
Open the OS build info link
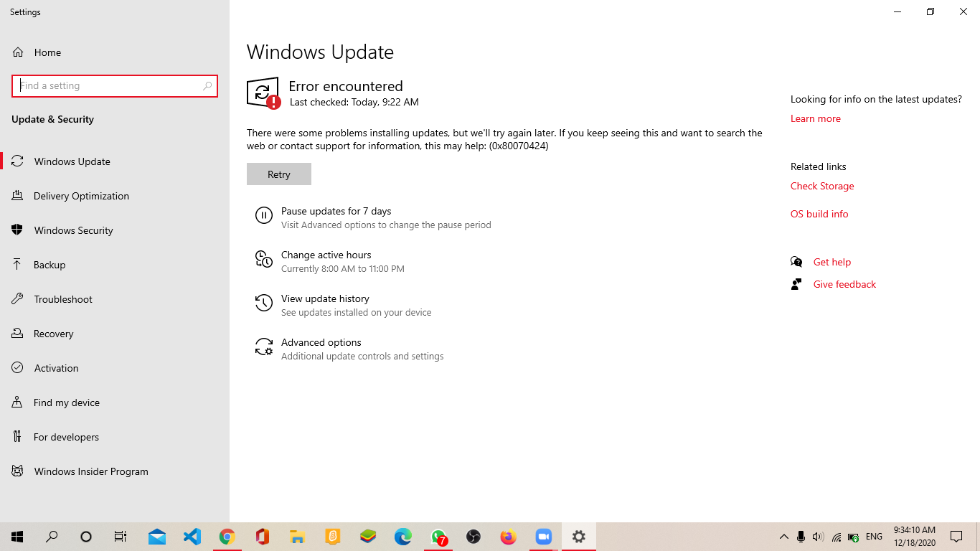pos(819,214)
